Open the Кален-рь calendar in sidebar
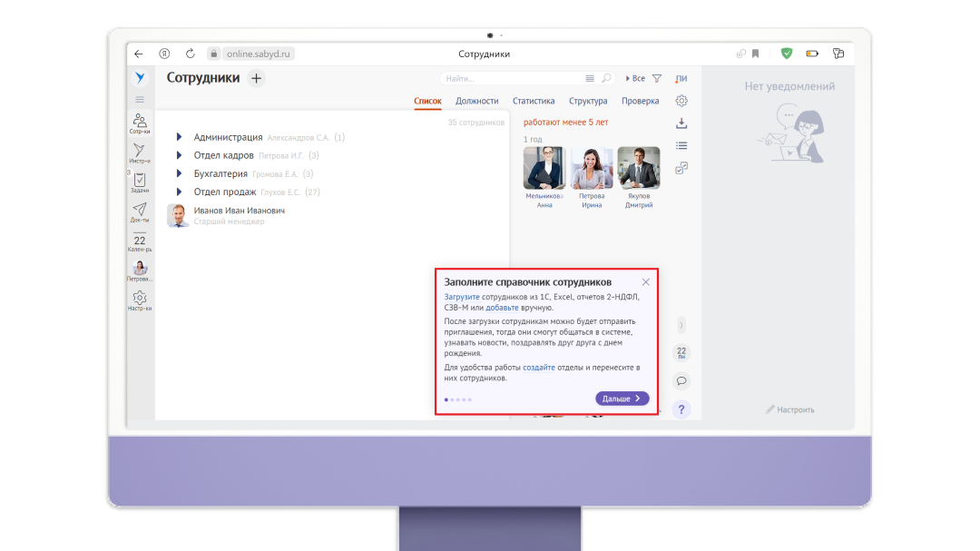The width and height of the screenshot is (980, 551). pyautogui.click(x=140, y=242)
